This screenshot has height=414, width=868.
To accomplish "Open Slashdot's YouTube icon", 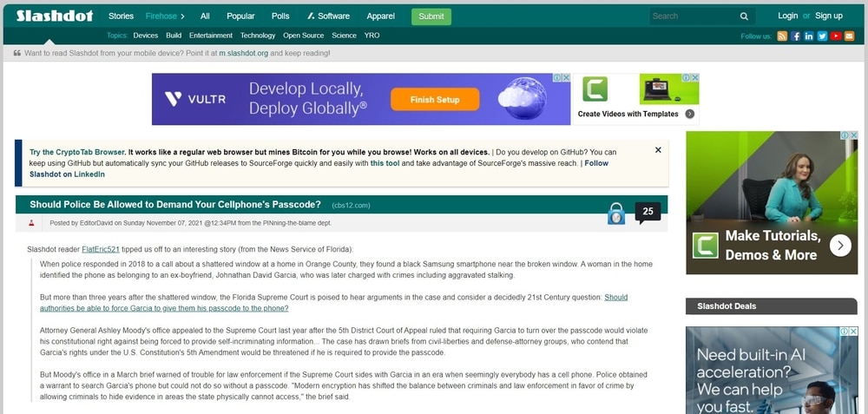I will coord(836,36).
